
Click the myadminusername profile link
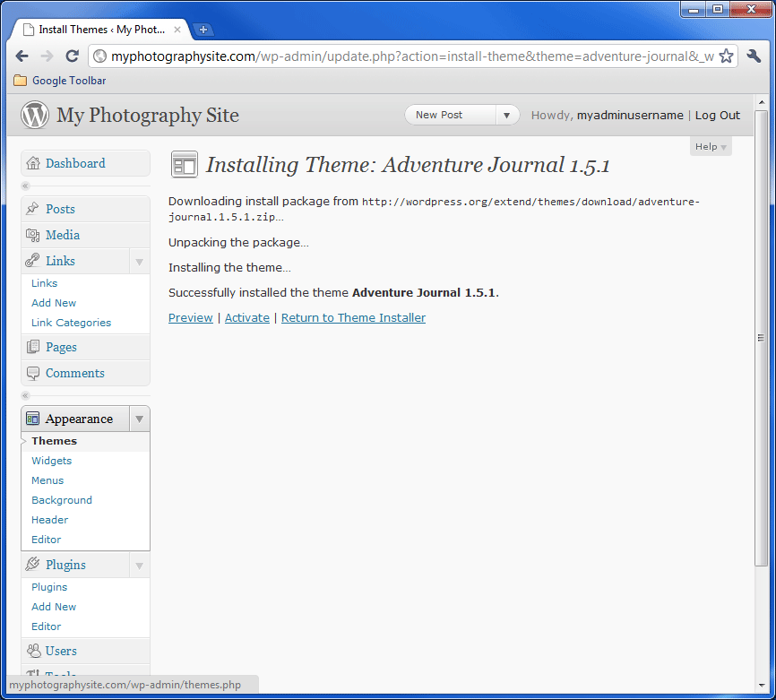coord(630,115)
